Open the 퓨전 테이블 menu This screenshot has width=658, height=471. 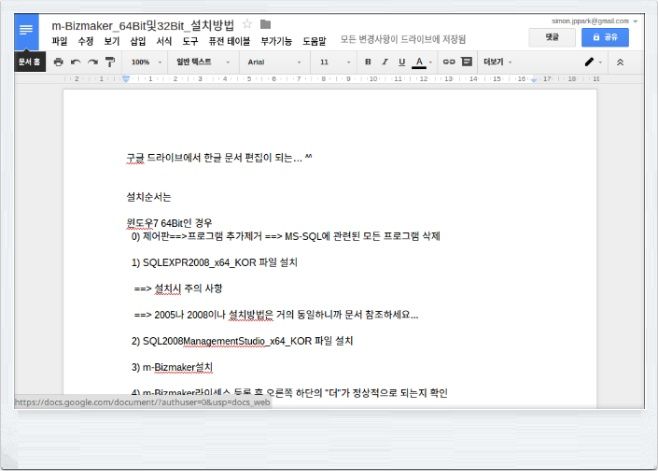[x=229, y=41]
